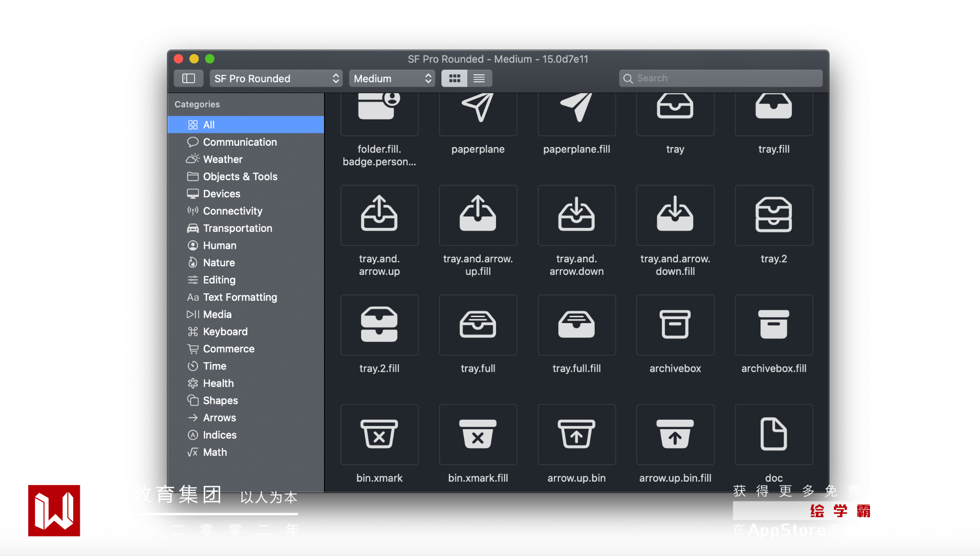
Task: Click the Search field
Action: [x=721, y=78]
